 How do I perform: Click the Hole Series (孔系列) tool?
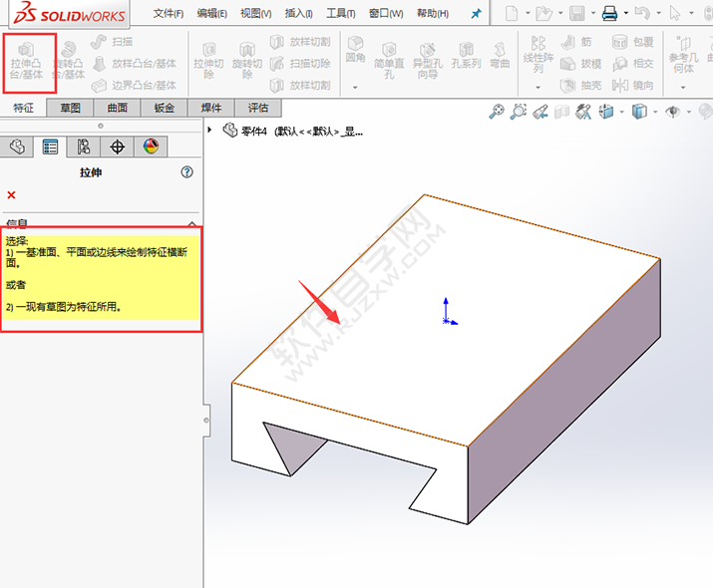tap(466, 56)
